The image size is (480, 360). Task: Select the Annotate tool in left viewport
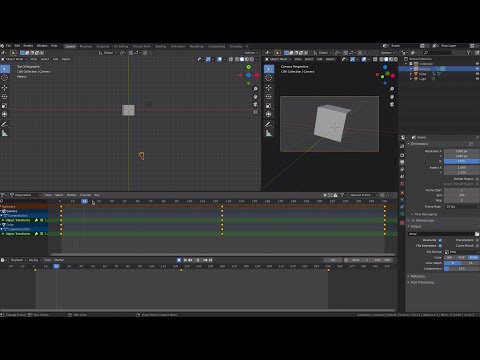click(x=5, y=124)
